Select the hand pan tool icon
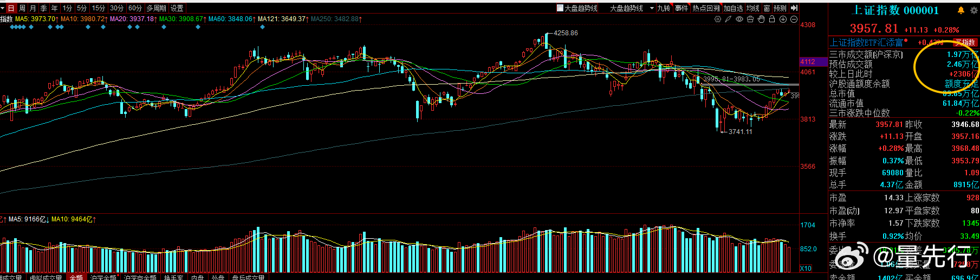The width and height of the screenshot is (980, 280). (761, 19)
